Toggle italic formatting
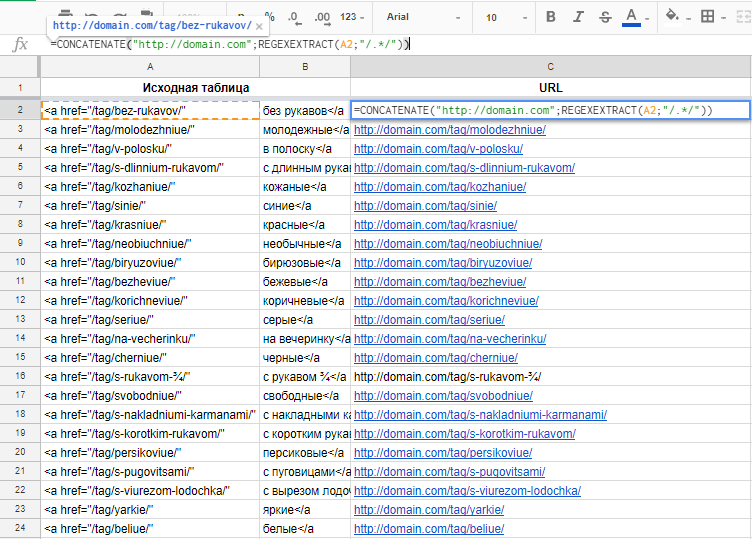The image size is (752, 539). (578, 17)
